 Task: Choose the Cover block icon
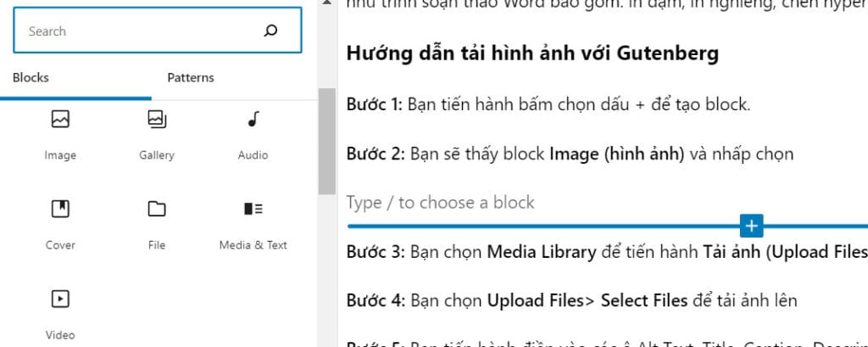coord(60,209)
